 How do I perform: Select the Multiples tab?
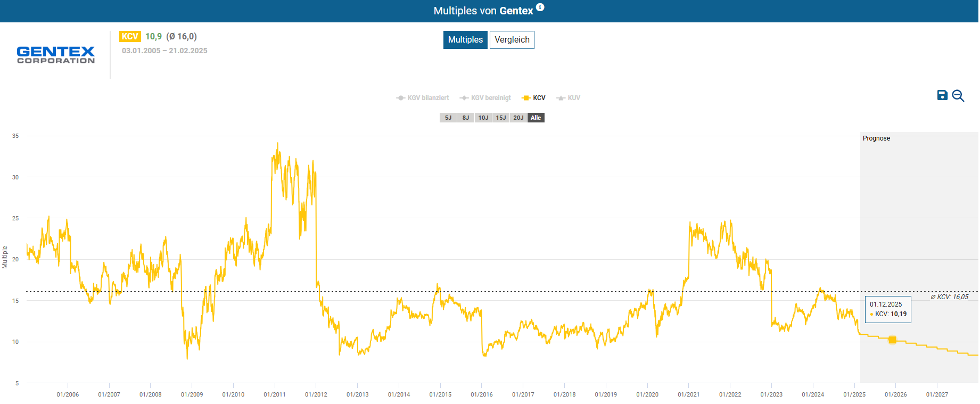point(465,40)
